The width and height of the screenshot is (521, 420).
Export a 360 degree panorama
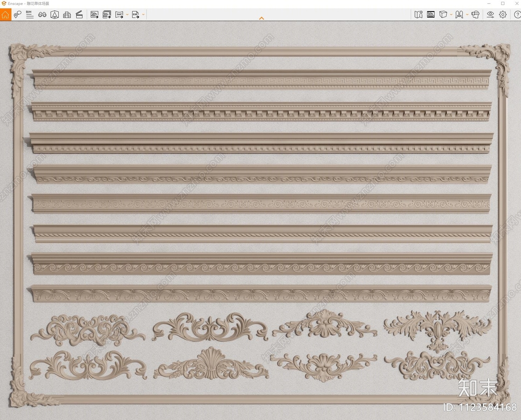[119, 15]
